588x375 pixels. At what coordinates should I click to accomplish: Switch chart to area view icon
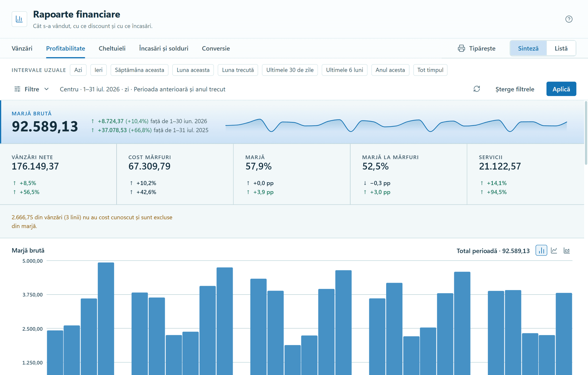566,251
